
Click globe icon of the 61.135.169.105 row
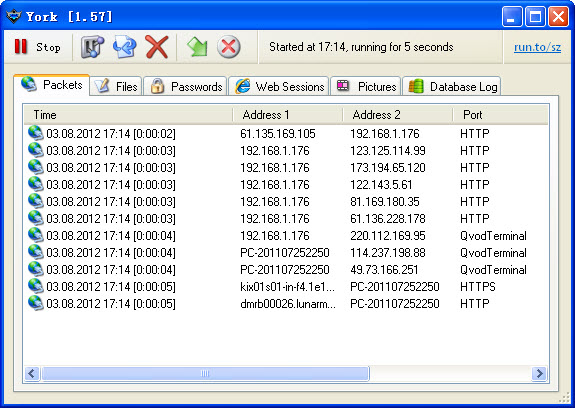pyautogui.click(x=36, y=133)
